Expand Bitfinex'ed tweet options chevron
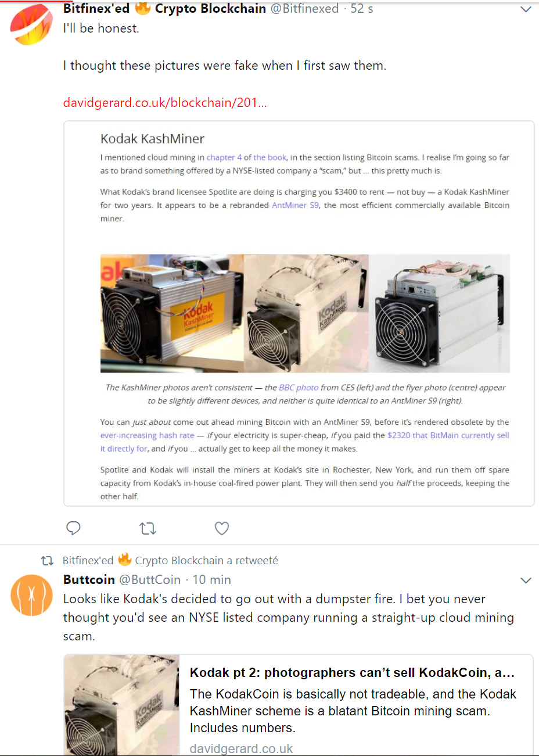 [x=526, y=9]
